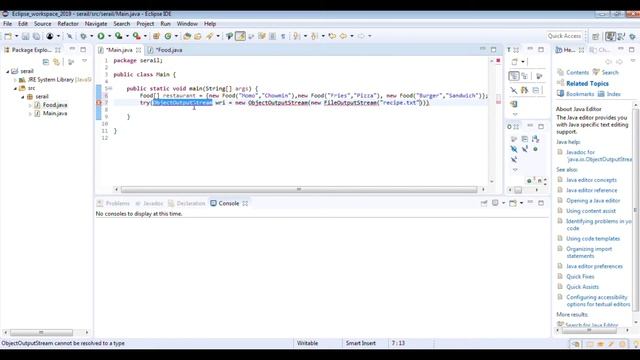This screenshot has height=360, width=640.
Task: Open the Index link in Help
Action: [x=613, y=94]
